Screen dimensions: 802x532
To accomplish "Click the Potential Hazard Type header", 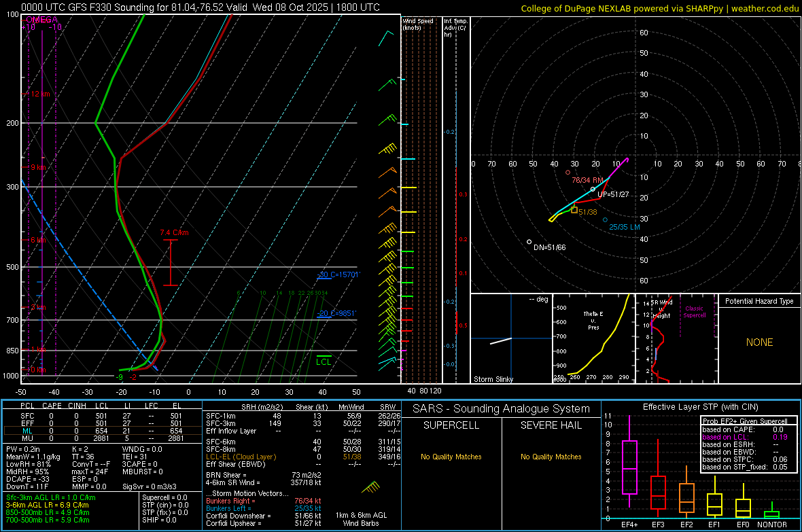I will pos(759,301).
